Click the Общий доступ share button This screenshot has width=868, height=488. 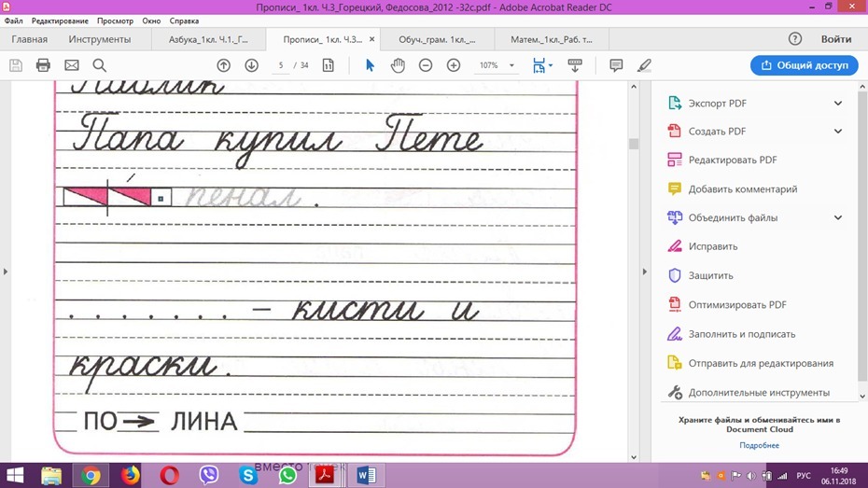coord(804,65)
